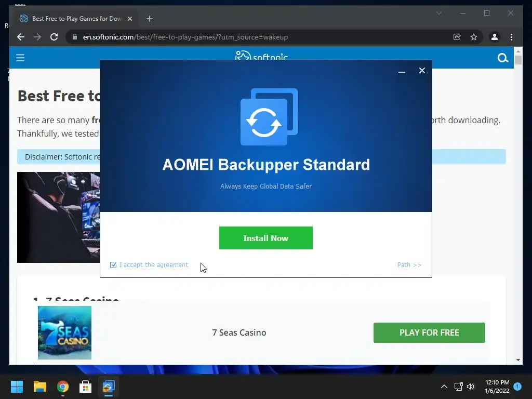Image resolution: width=532 pixels, height=399 pixels.
Task: Open Microsoft Store from taskbar
Action: 86,387
